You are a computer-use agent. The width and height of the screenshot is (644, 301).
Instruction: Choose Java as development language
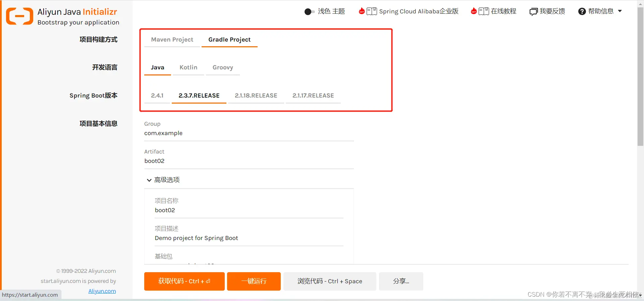pos(157,67)
